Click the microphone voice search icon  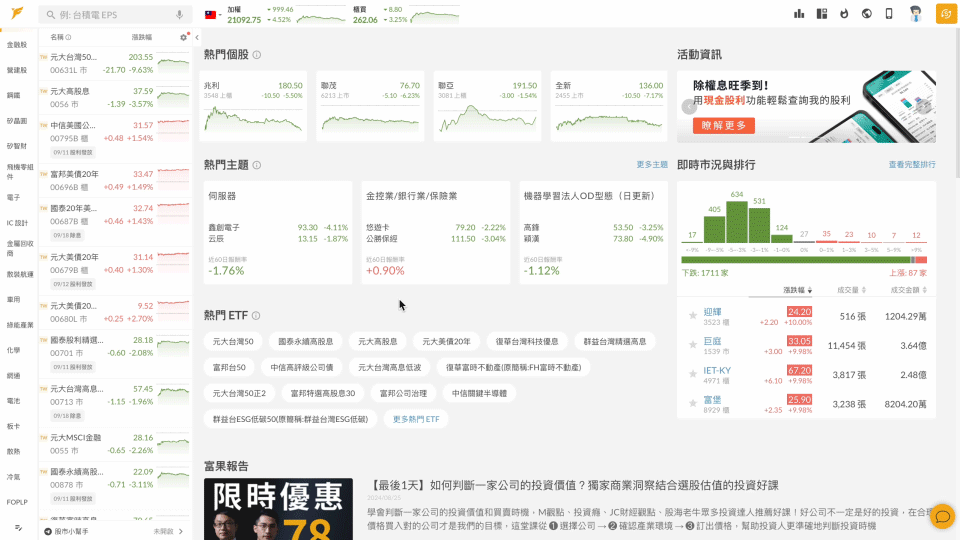pos(180,15)
